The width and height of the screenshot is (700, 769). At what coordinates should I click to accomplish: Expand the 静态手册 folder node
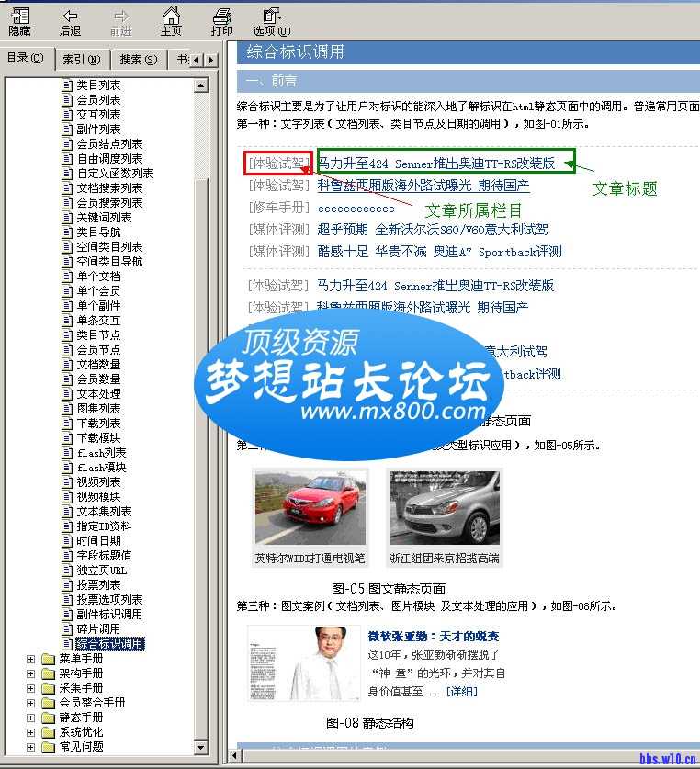coord(31,718)
